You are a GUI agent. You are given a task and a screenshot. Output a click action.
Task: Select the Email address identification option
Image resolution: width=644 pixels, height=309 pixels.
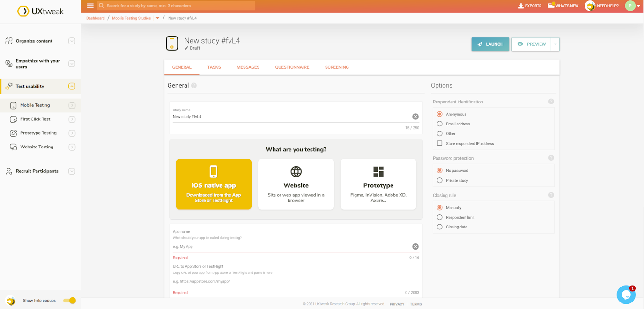pos(439,124)
